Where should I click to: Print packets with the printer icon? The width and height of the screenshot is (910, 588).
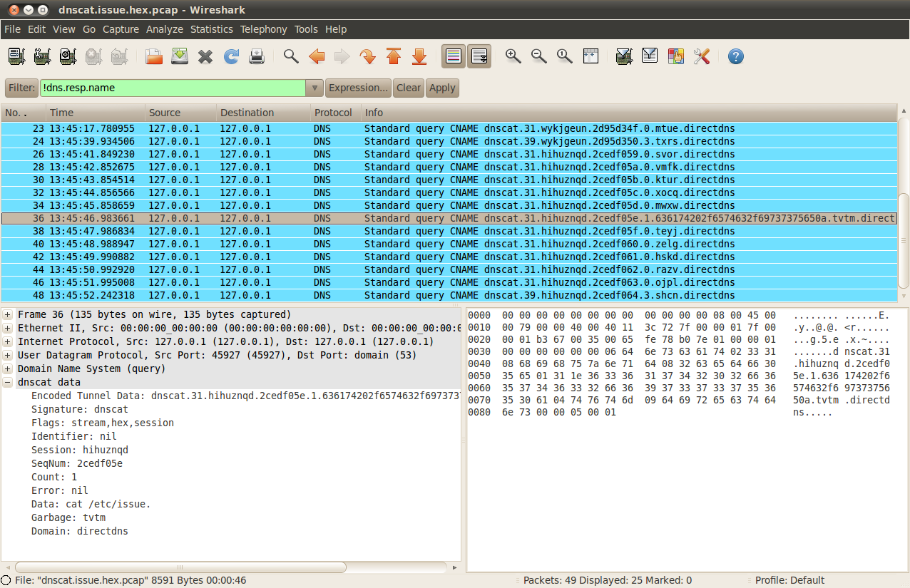coord(257,56)
